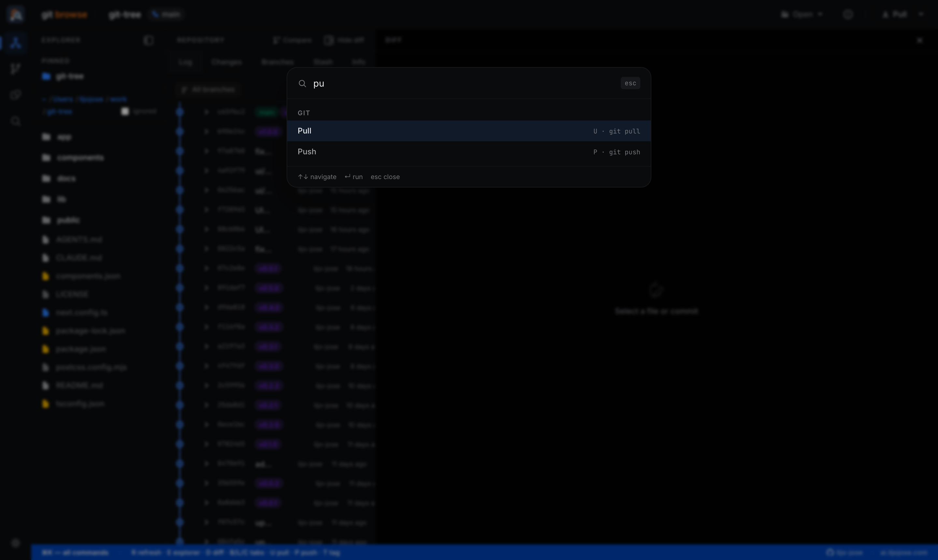Open the branch icon in left sidebar
Viewport: 938px width, 560px height.
16,68
